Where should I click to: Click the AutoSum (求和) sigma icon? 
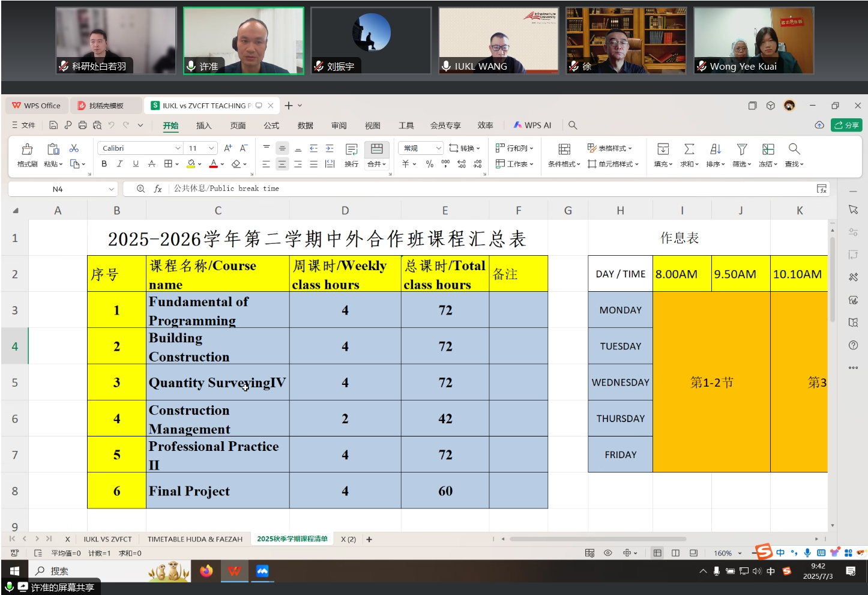[x=689, y=150]
